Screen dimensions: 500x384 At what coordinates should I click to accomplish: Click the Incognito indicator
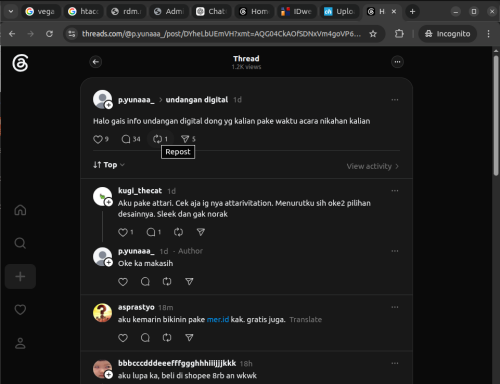(x=448, y=34)
